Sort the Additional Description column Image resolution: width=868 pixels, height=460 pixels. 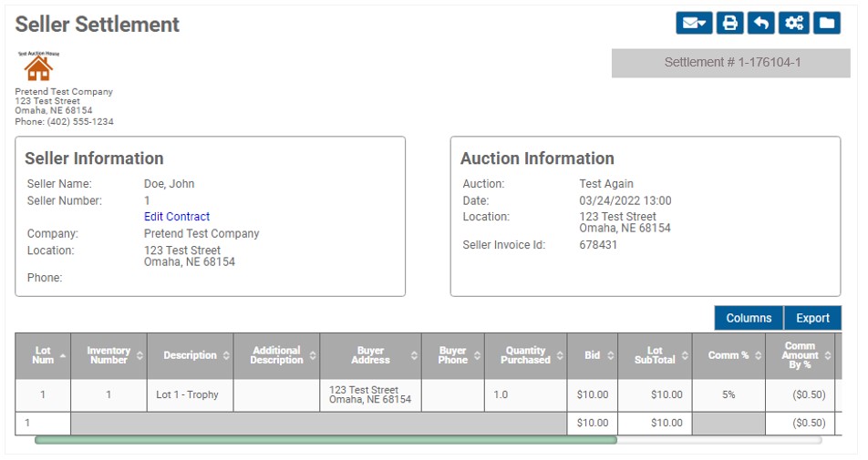[x=277, y=355]
